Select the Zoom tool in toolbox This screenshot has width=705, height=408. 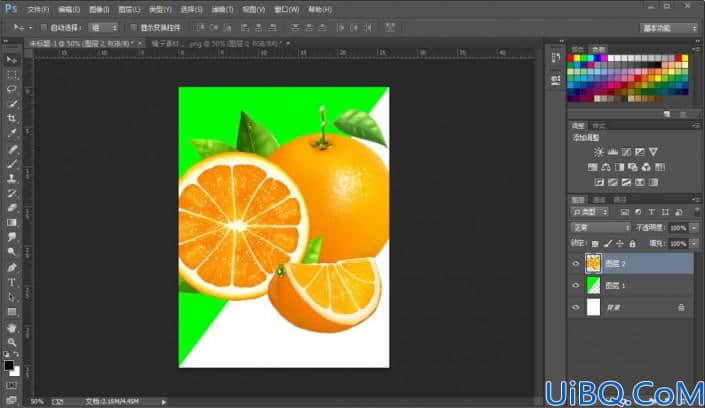tap(12, 343)
